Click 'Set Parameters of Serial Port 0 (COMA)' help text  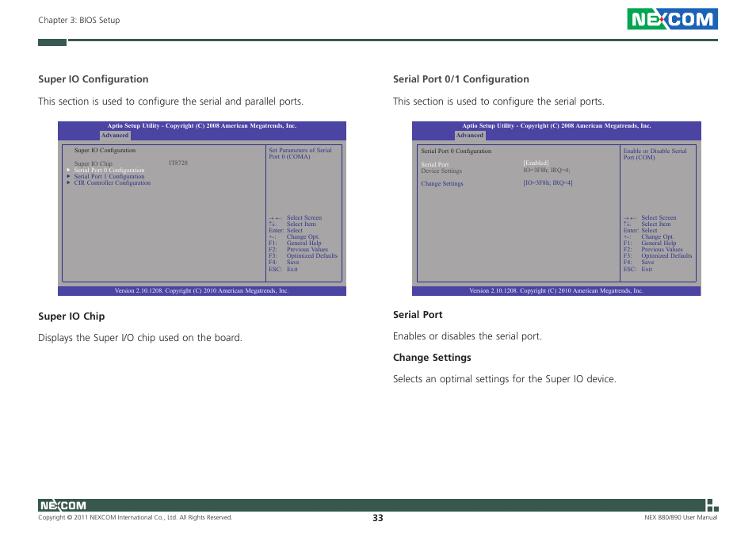[x=300, y=153]
